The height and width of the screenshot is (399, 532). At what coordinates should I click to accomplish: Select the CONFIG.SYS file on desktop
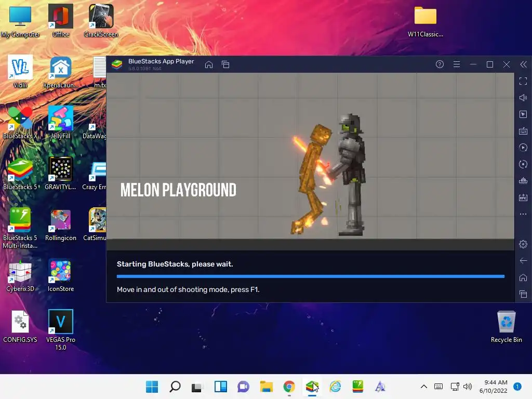[x=20, y=326]
